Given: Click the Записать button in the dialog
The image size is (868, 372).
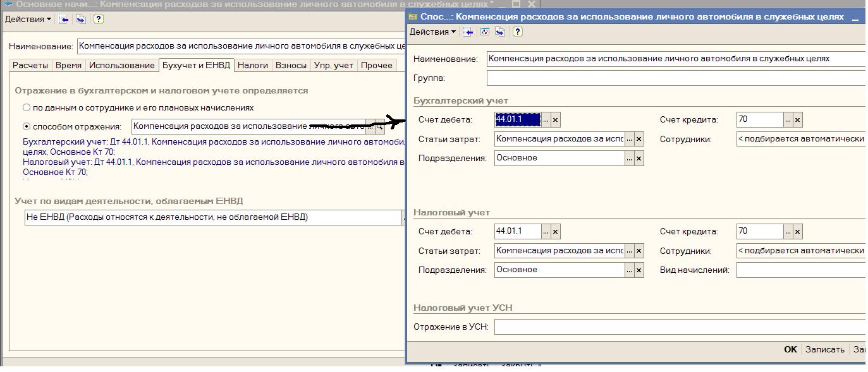Looking at the screenshot, I should tap(824, 349).
